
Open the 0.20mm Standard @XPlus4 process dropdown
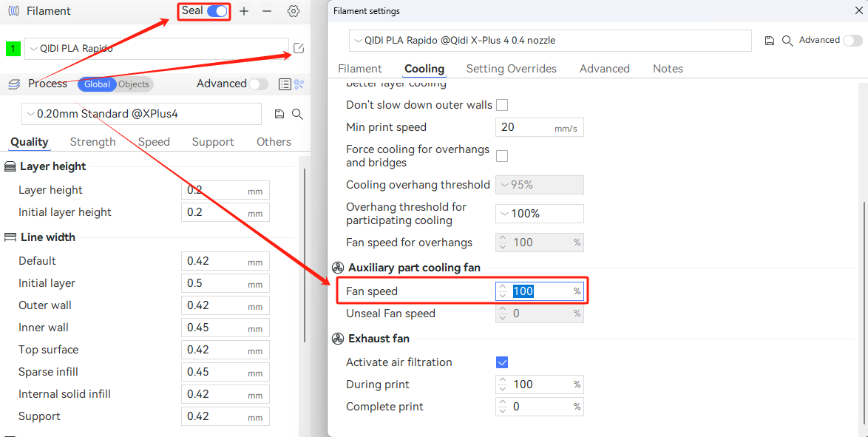coord(142,114)
